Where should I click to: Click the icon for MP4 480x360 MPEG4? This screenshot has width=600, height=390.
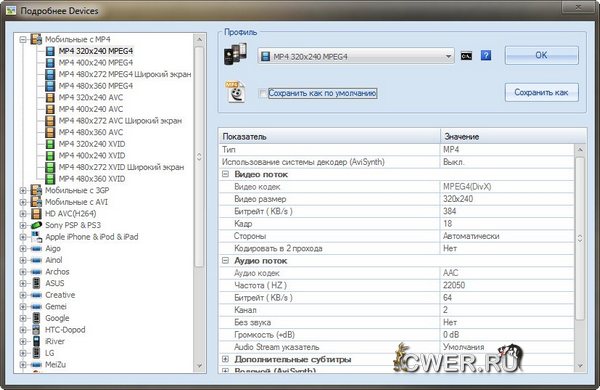click(x=50, y=86)
